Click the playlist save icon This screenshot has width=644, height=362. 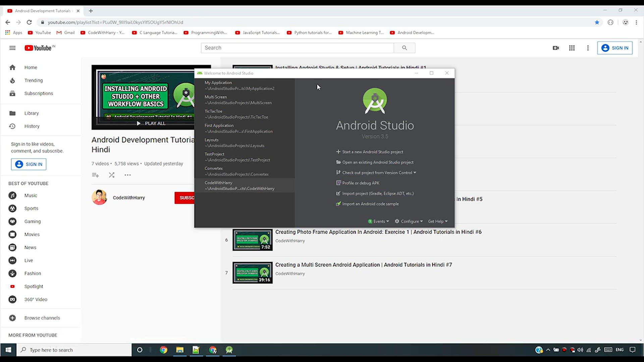coord(95,175)
